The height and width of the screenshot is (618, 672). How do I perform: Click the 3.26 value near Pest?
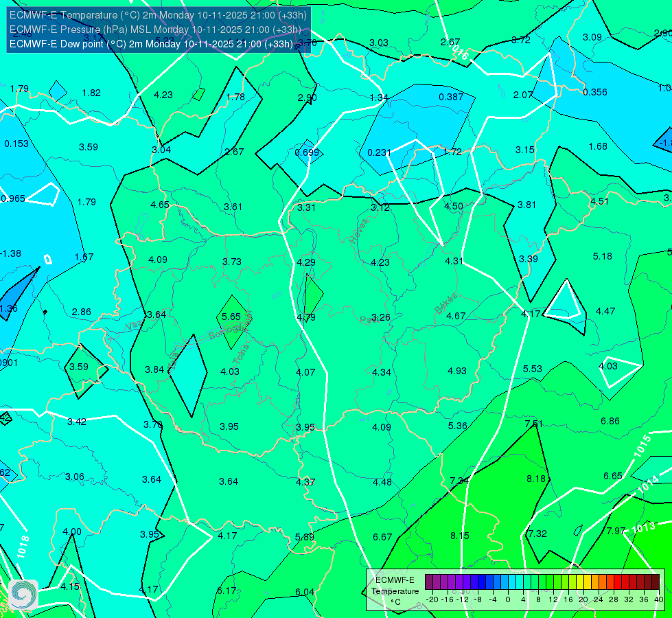(x=380, y=317)
